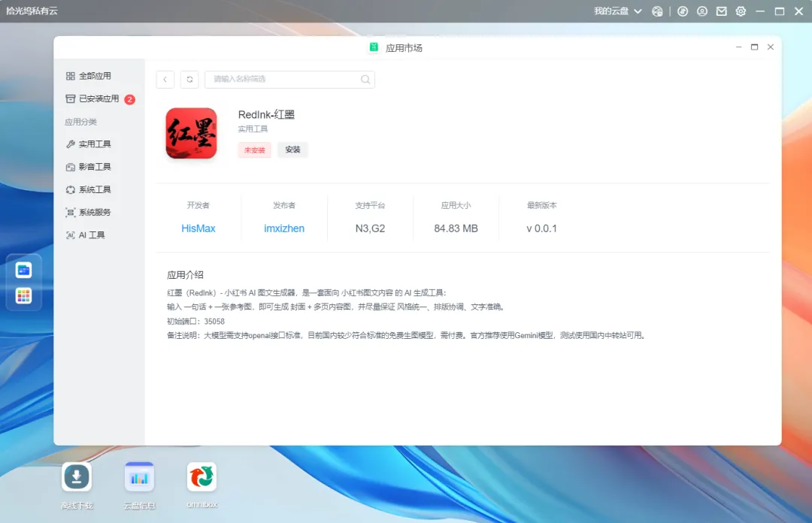Image resolution: width=812 pixels, height=523 pixels.
Task: Click the 未安装 status tag
Action: pos(254,150)
